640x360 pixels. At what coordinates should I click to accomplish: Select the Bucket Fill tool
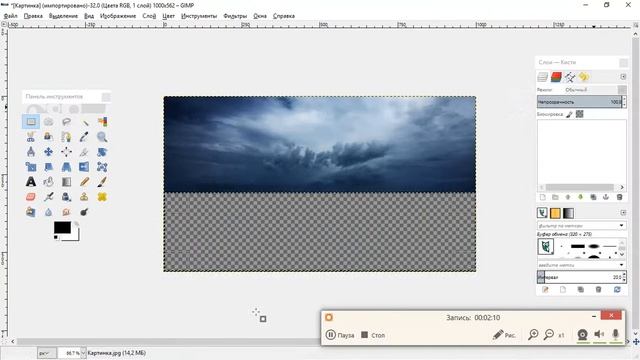click(x=49, y=182)
